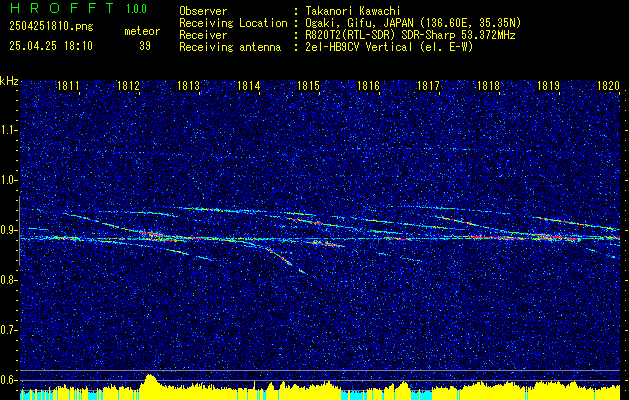This screenshot has height=400, width=629.
Task: Click the R820T2(RTL-SDR) receiver text
Action: pyautogui.click(x=408, y=35)
